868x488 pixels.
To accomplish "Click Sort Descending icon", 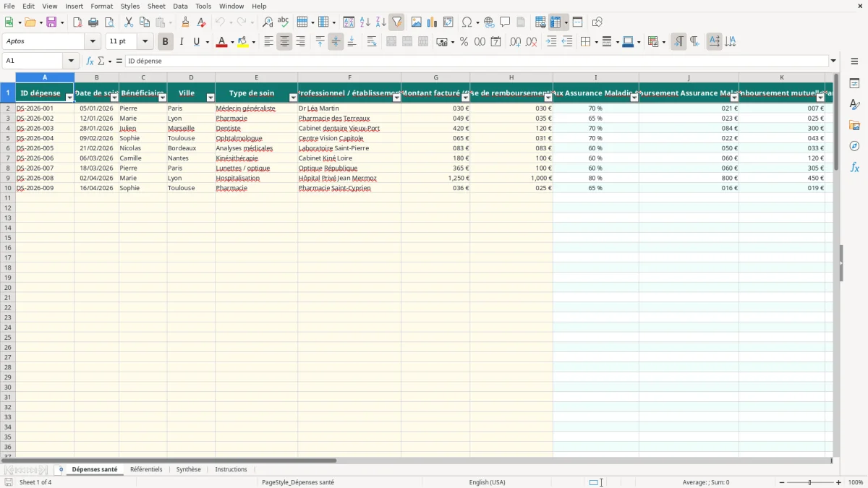I will point(380,22).
